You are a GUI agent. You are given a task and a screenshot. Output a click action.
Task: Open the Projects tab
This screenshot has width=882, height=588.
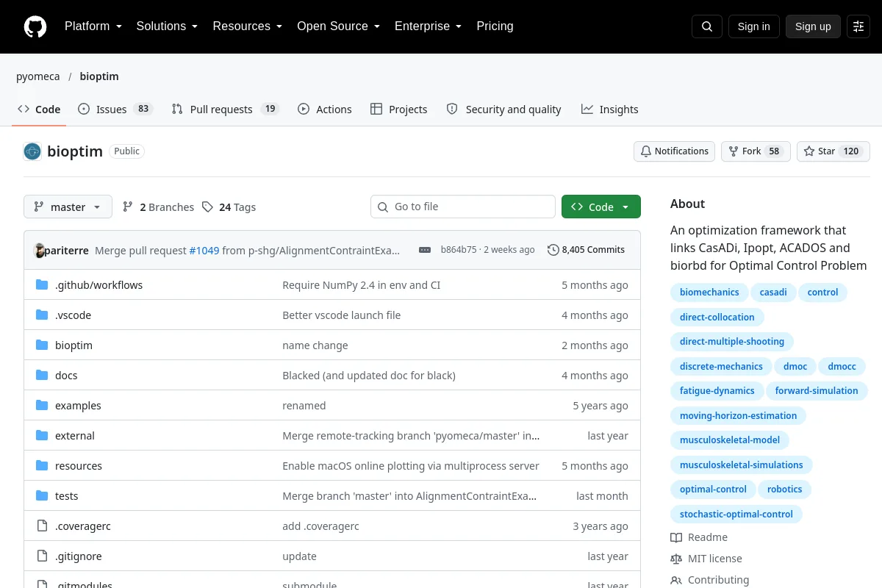click(x=398, y=109)
